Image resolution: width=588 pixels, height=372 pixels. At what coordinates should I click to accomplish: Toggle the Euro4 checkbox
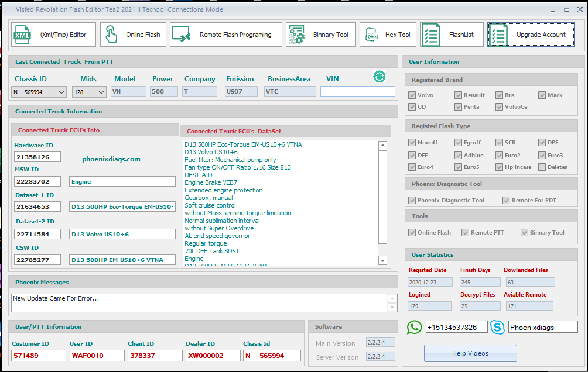(x=412, y=167)
